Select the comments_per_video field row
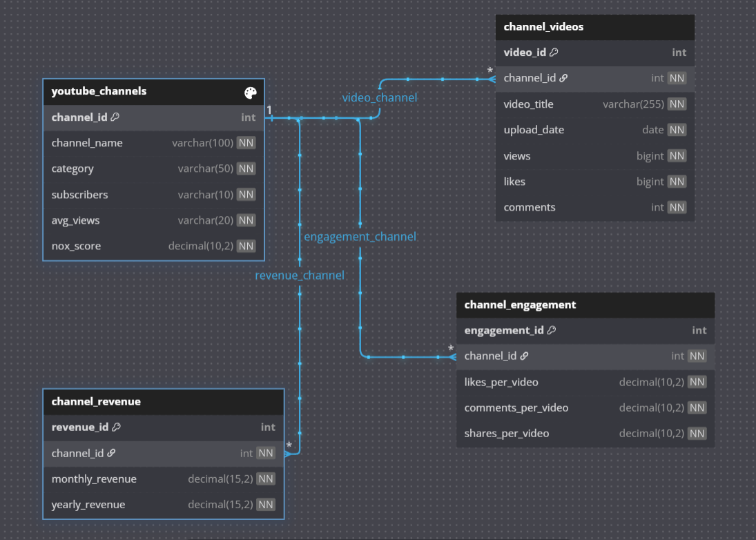 [x=585, y=408]
